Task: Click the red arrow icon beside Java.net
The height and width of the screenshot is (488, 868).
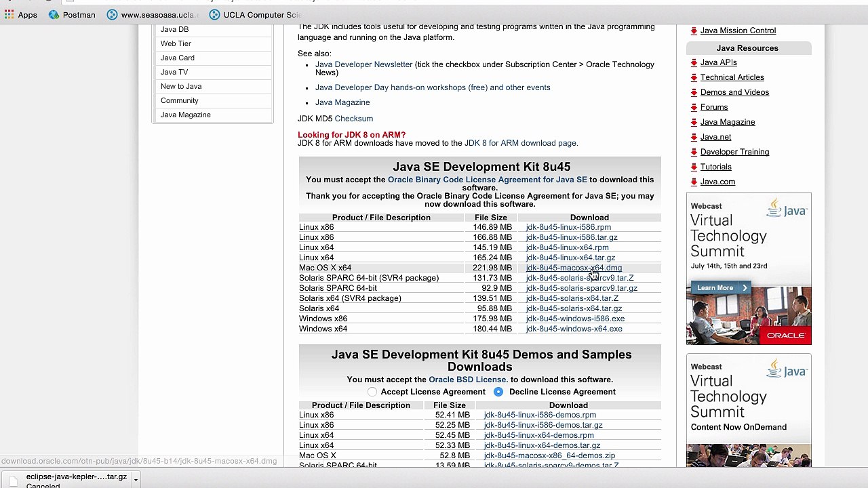Action: click(694, 138)
